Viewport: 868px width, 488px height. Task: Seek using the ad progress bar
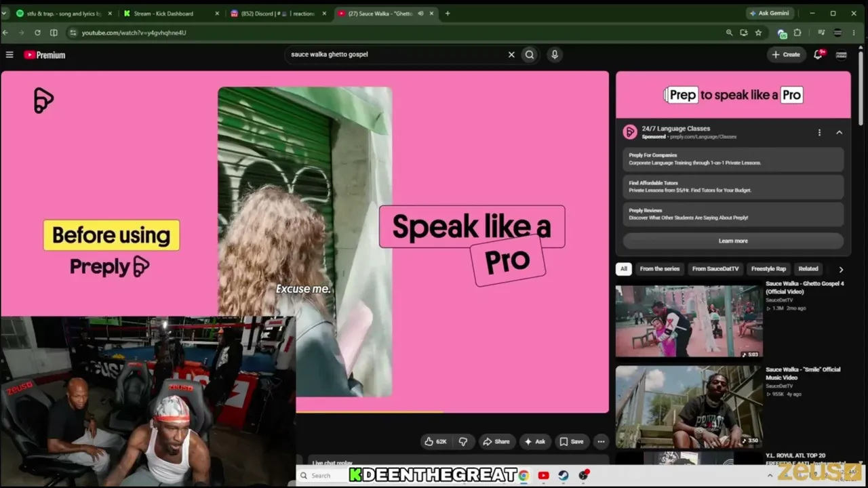pos(452,411)
